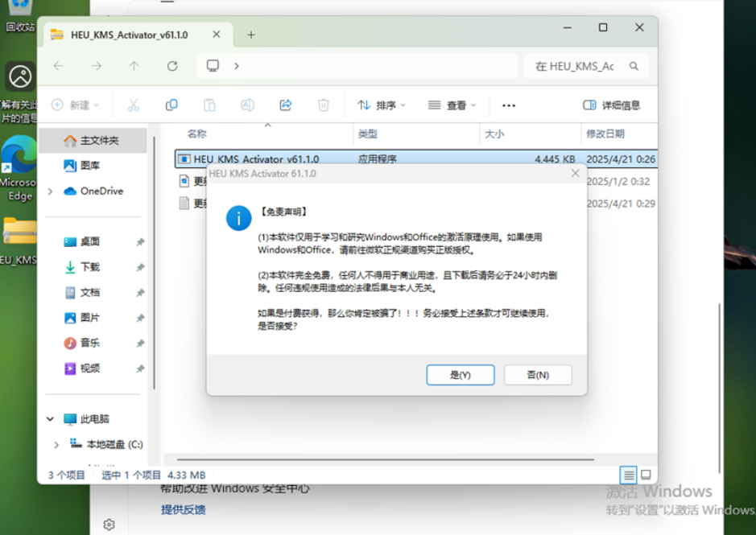The width and height of the screenshot is (756, 535).
Task: Click the Rename icon in toolbar
Action: pos(247,105)
